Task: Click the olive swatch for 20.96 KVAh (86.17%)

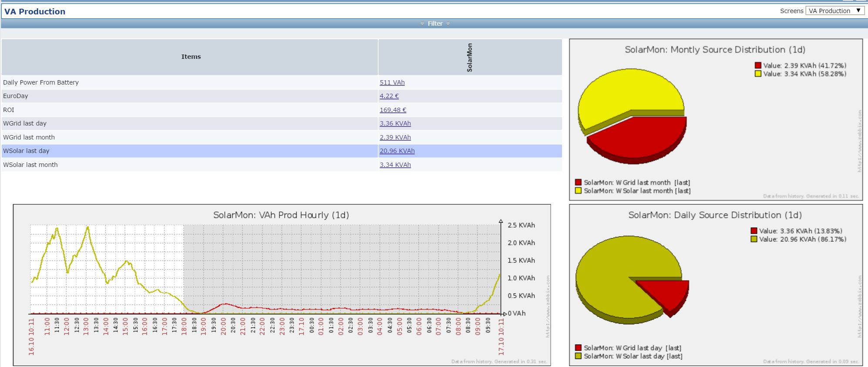Action: pyautogui.click(x=754, y=239)
